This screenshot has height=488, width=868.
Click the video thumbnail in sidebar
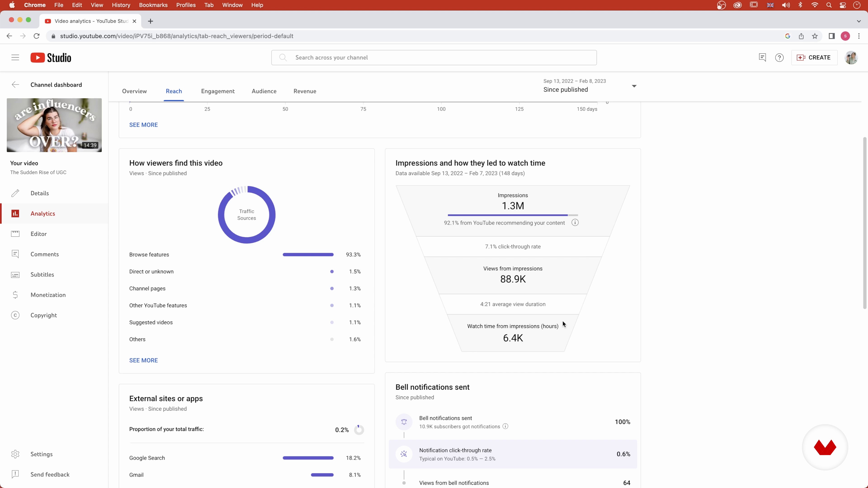coord(54,125)
